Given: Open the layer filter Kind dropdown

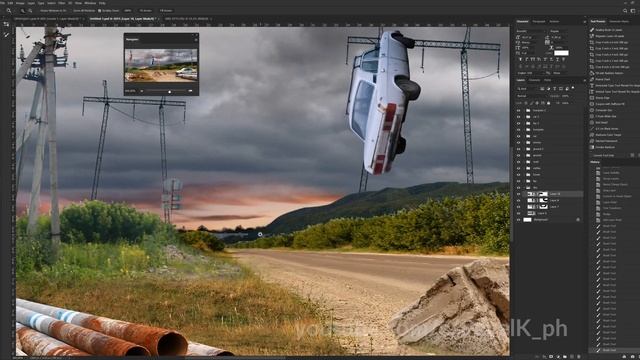Looking at the screenshot, I should click(x=527, y=89).
